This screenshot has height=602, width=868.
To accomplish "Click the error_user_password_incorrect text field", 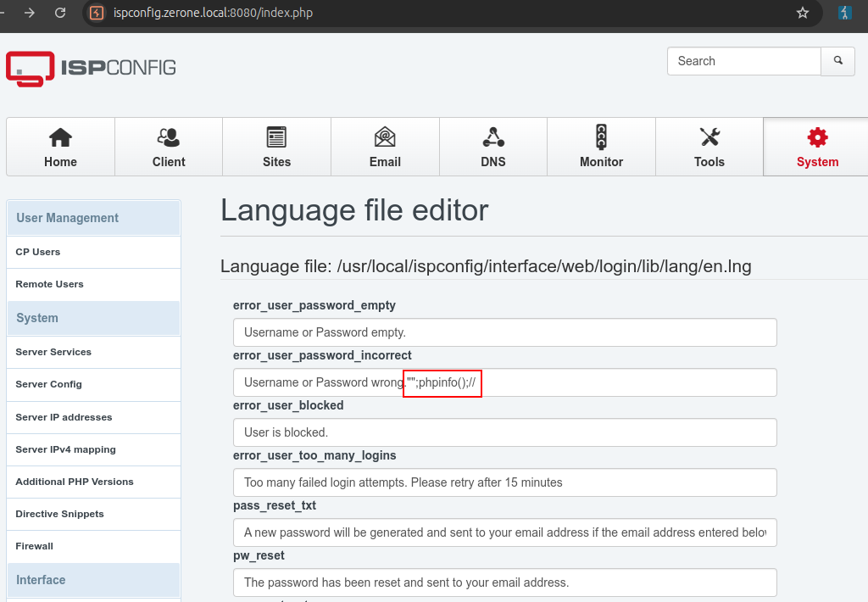I will click(505, 382).
